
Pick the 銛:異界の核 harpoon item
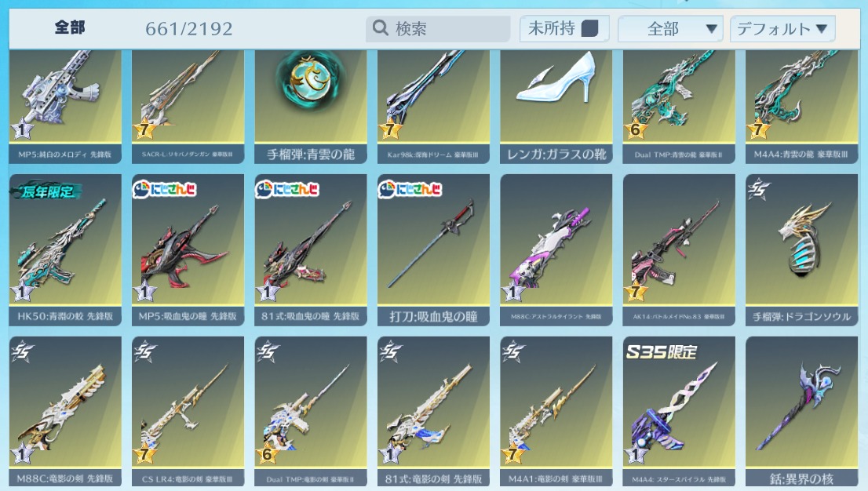click(801, 412)
